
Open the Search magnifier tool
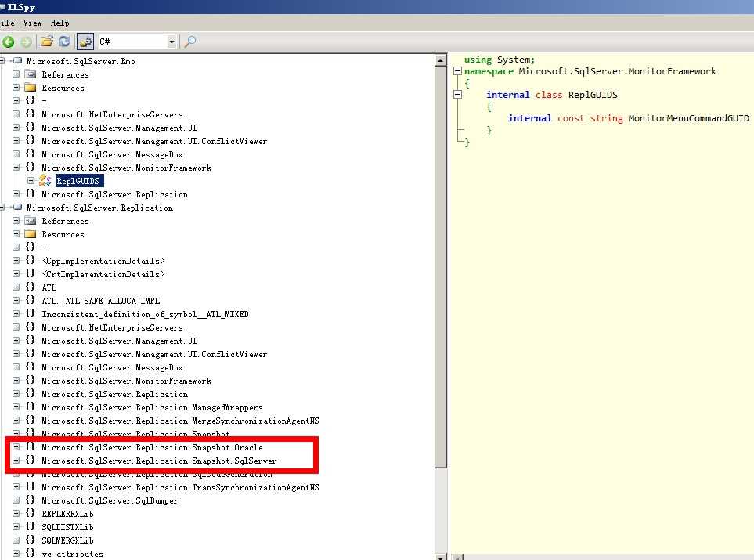coord(190,42)
